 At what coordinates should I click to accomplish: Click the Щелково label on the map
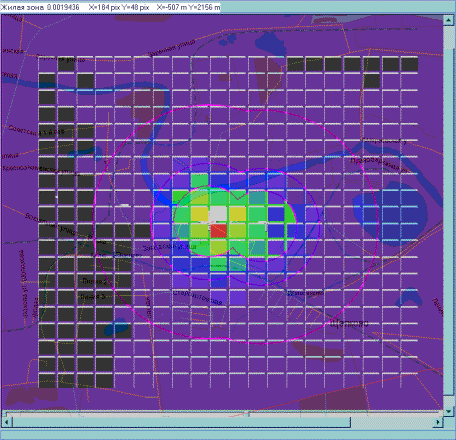coord(350,323)
